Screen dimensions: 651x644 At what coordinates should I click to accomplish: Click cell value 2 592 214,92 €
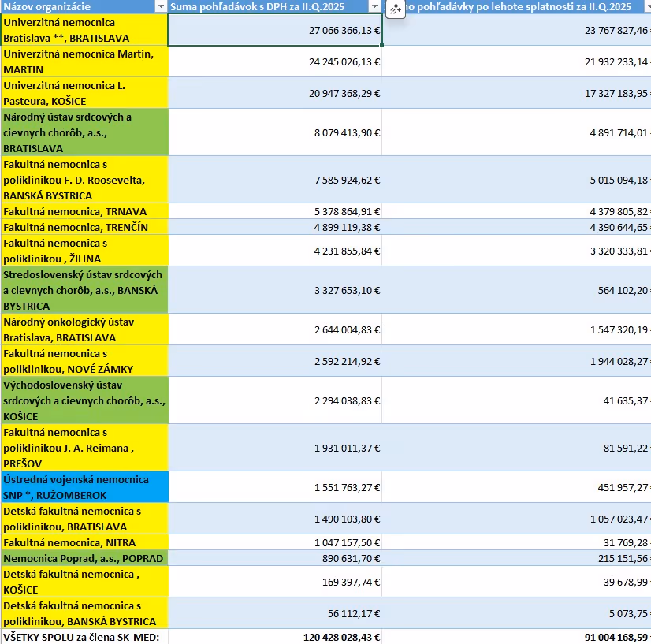(347, 362)
